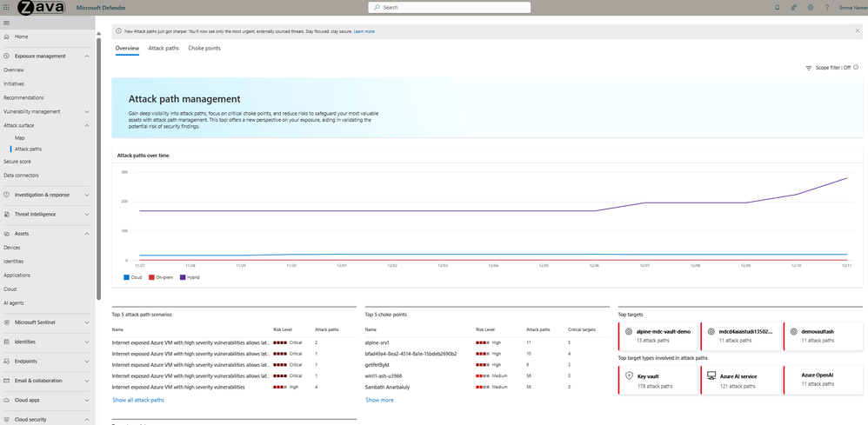Click the Azure AI service monitor icon
868x425 pixels.
[711, 375]
